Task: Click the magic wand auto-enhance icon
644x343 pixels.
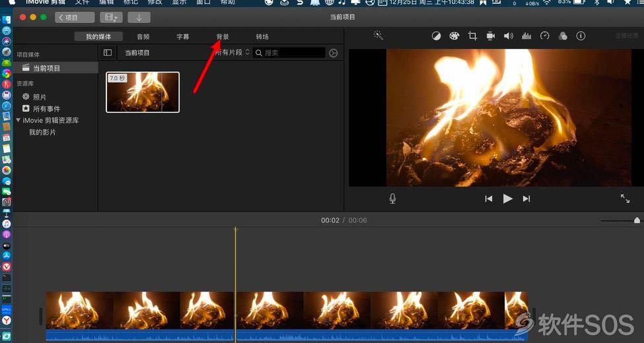Action: pos(378,36)
